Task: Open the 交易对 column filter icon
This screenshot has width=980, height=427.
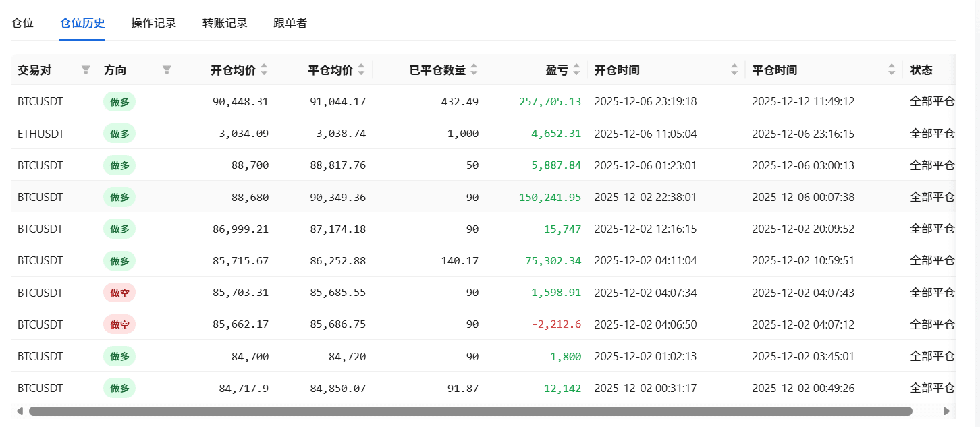Action: pyautogui.click(x=86, y=69)
